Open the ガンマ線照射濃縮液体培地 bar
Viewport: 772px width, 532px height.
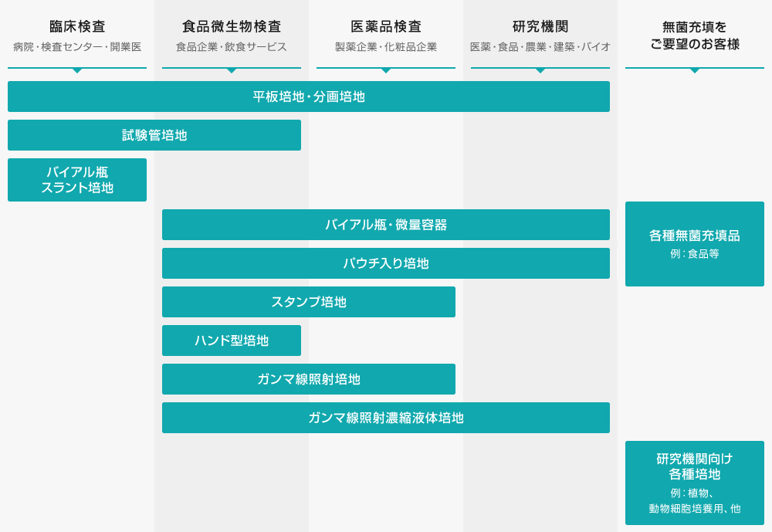386,418
